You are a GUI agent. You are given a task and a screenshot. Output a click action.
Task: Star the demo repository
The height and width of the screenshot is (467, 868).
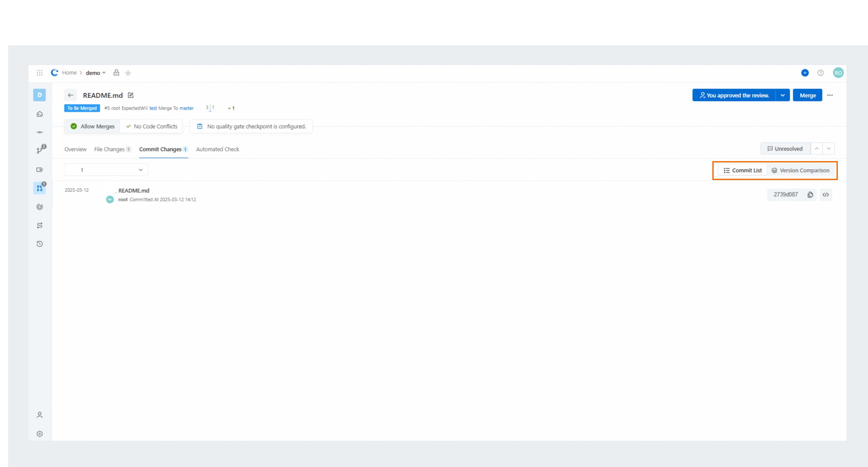point(128,73)
